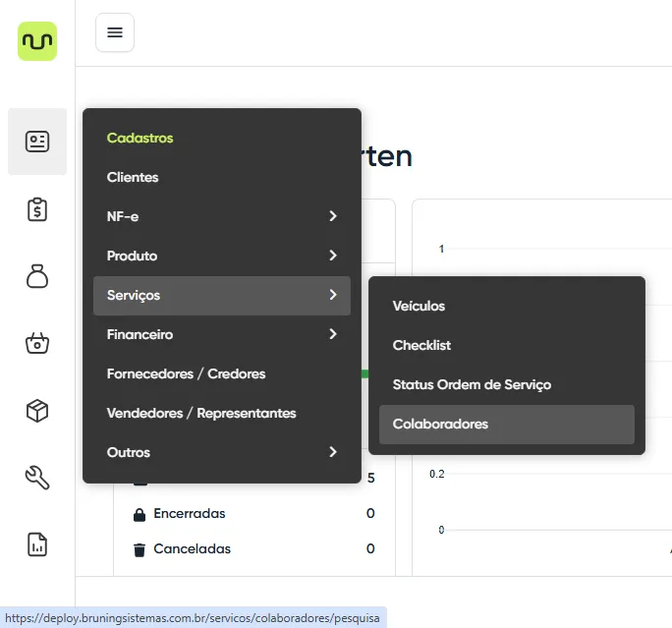The width and height of the screenshot is (672, 628).
Task: Expand the Financeiro submenu
Action: pos(221,334)
